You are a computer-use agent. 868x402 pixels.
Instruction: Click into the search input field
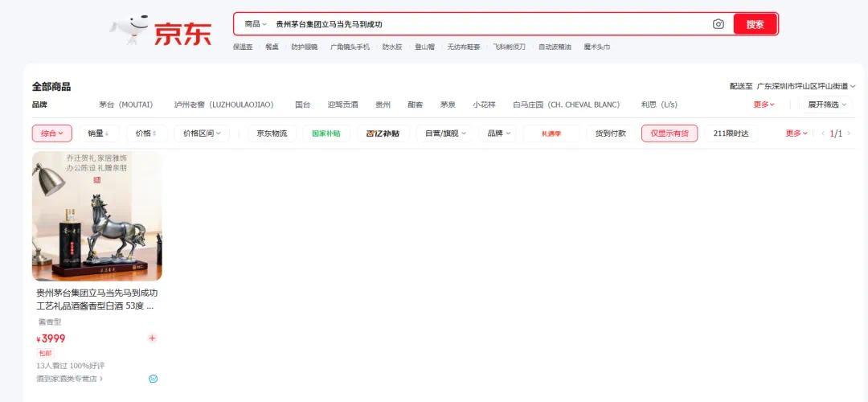(490, 24)
